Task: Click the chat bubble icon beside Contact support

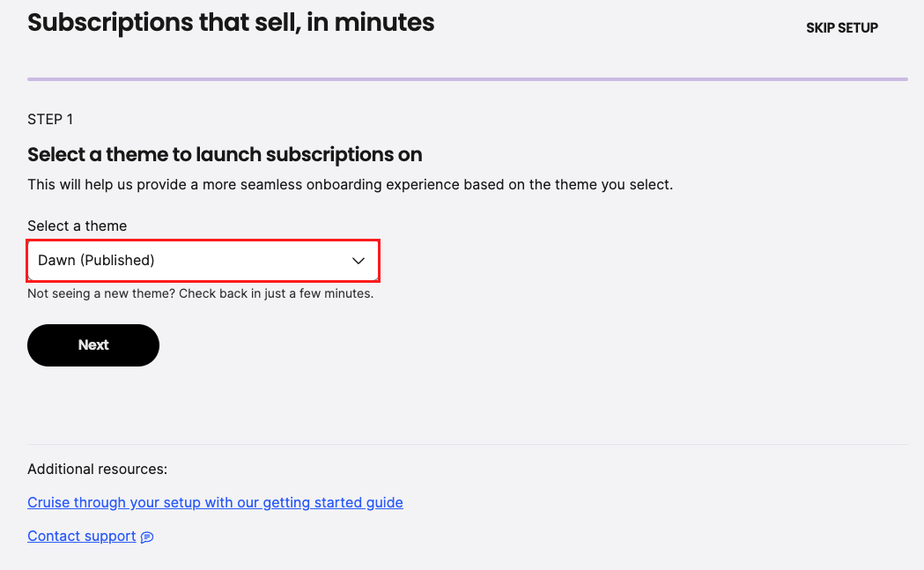Action: 146,537
